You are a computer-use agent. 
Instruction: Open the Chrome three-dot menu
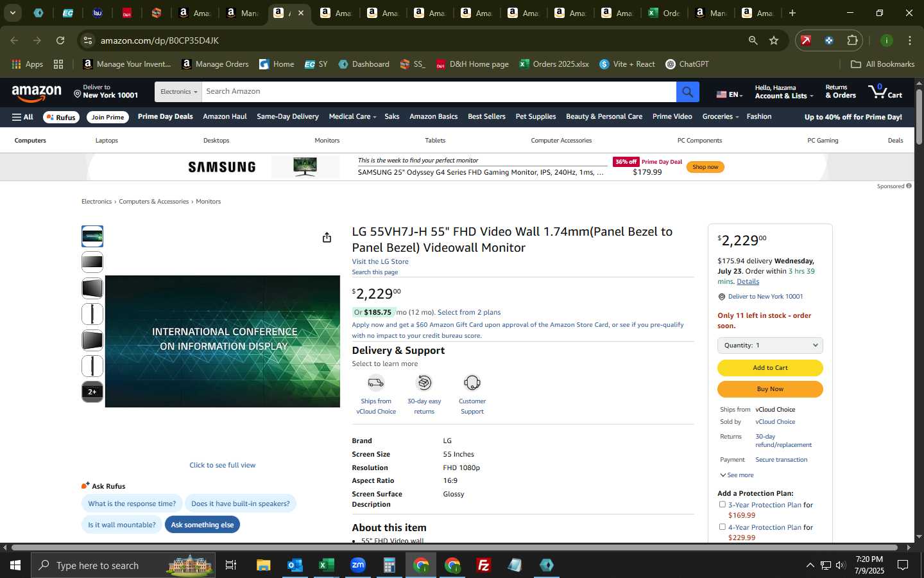coord(910,40)
